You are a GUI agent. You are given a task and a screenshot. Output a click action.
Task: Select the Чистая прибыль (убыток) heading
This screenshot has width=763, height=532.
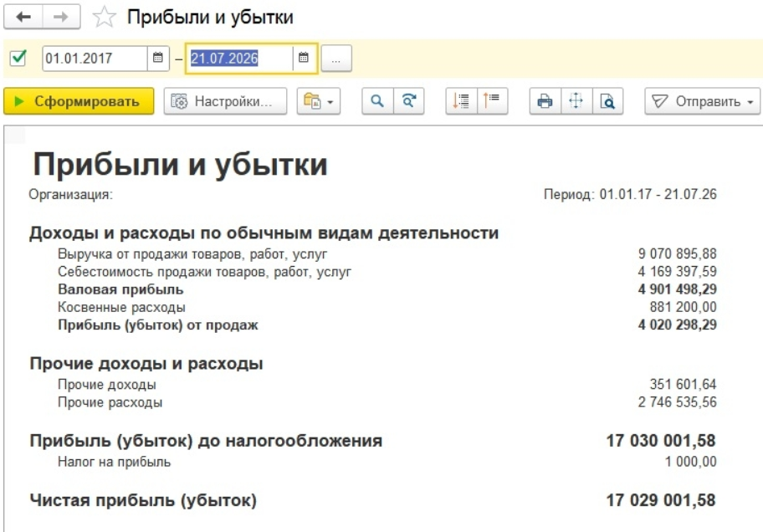(x=143, y=500)
